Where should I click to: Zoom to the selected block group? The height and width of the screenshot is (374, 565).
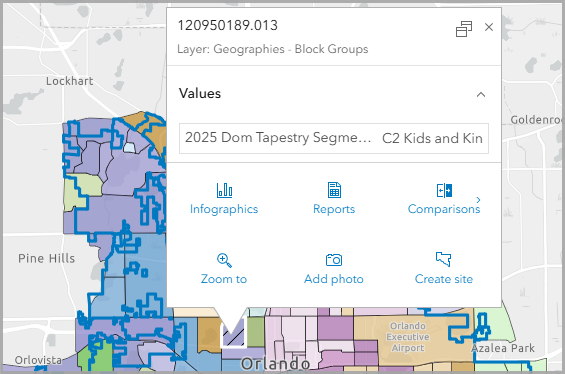tap(224, 269)
